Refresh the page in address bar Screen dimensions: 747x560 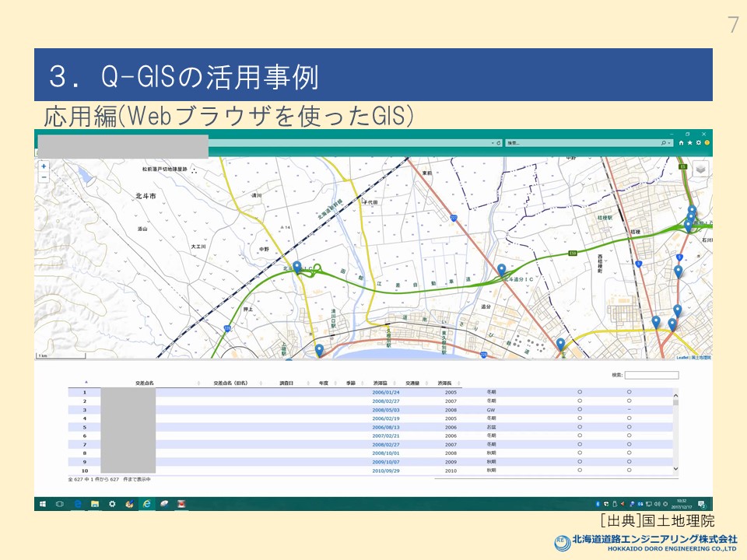coord(497,143)
